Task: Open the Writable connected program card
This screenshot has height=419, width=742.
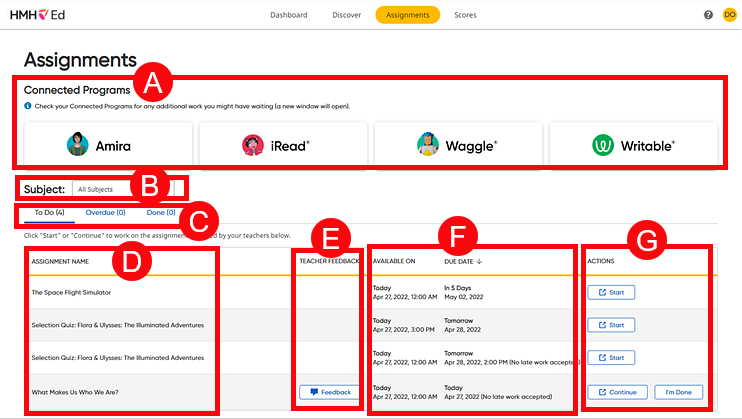Action: pos(634,145)
